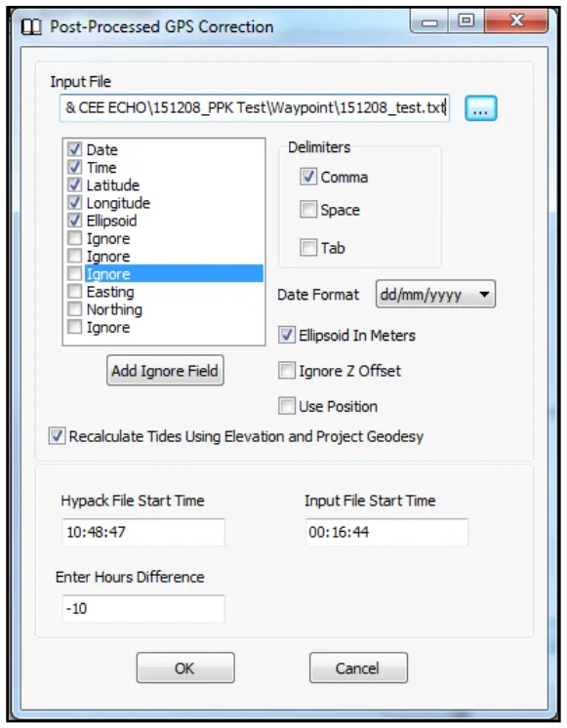Toggle Ellipsoid In Meters checkbox

coord(287,336)
